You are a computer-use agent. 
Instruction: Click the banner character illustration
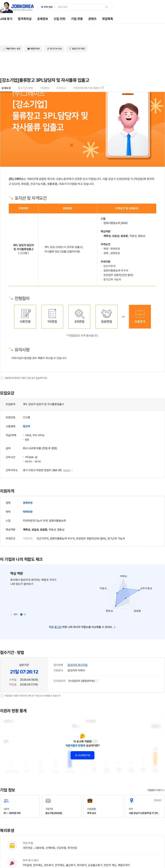128,125
